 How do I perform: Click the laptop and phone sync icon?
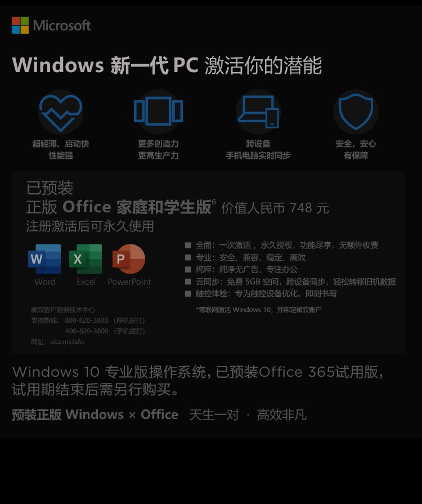pos(258,111)
